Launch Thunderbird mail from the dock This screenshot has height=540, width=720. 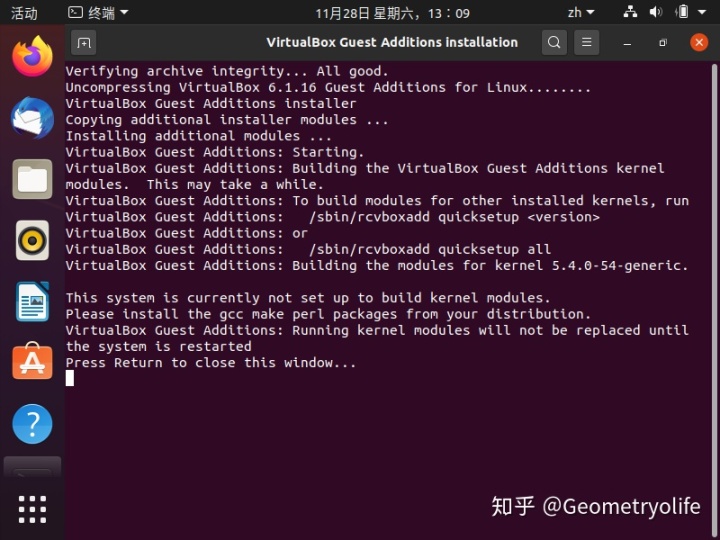(32, 118)
